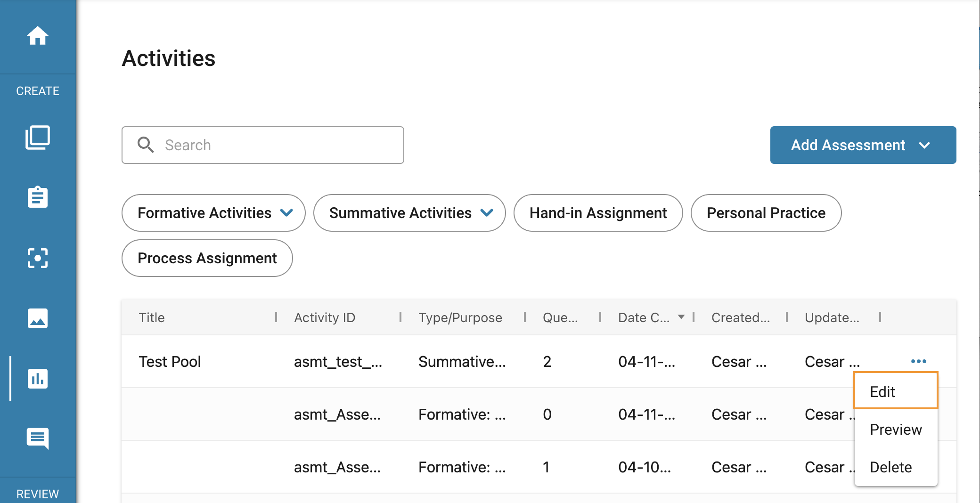Open the Add Assessment dropdown
980x503 pixels.
pyautogui.click(x=863, y=145)
